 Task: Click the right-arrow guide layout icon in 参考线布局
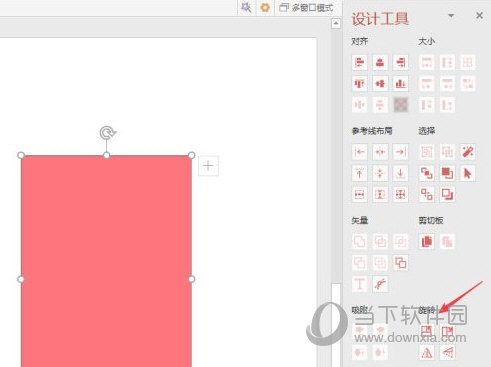click(x=400, y=152)
